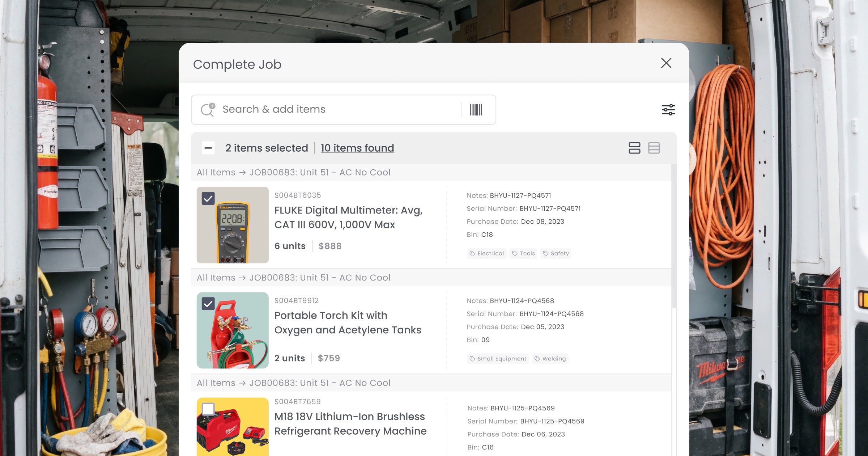This screenshot has width=868, height=456.
Task: Click SKU S004BT9912
Action: click(x=297, y=301)
